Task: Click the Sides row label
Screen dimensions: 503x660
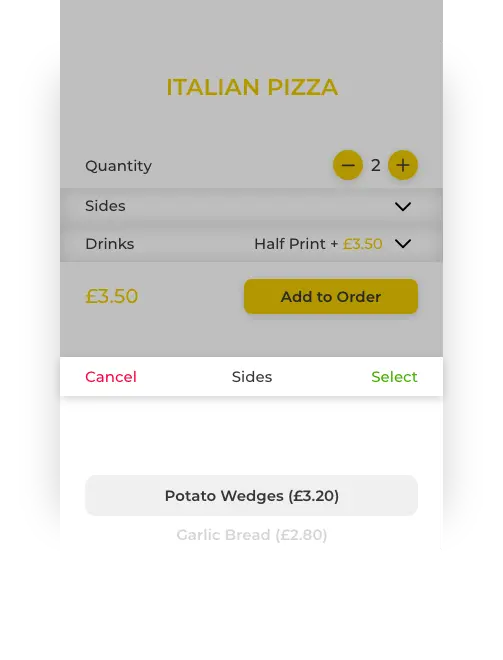Action: point(105,206)
